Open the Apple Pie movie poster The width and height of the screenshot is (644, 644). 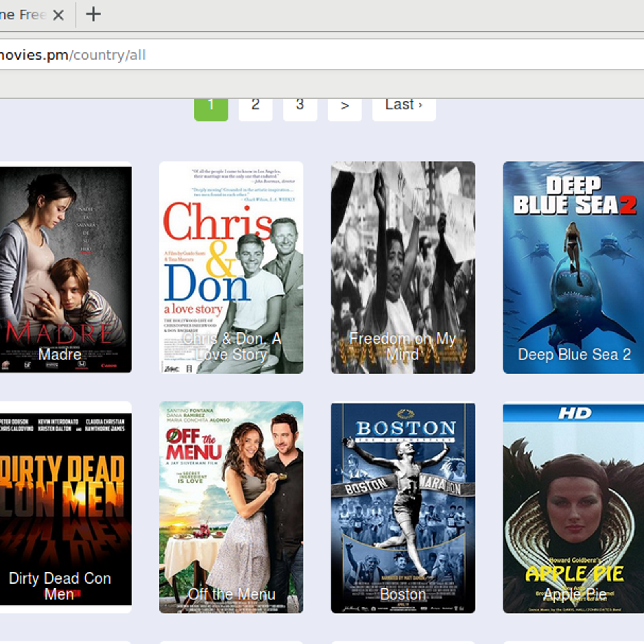[x=573, y=508]
